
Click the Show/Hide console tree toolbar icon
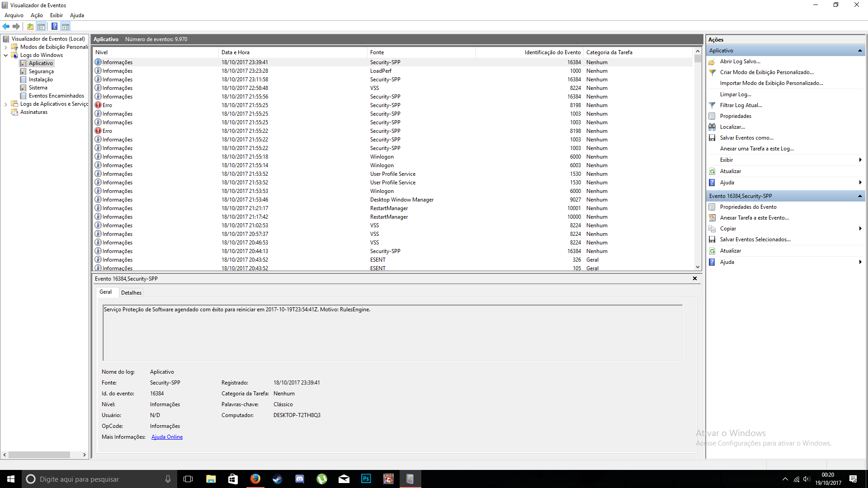pyautogui.click(x=41, y=27)
